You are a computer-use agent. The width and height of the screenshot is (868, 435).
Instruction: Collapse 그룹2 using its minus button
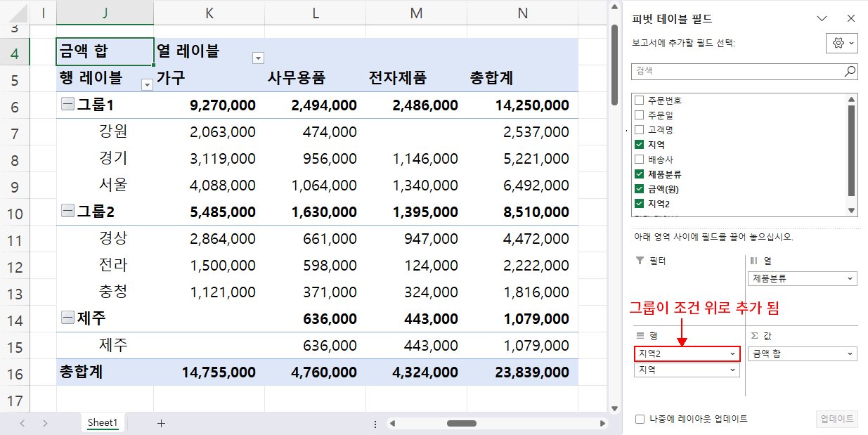(67, 212)
